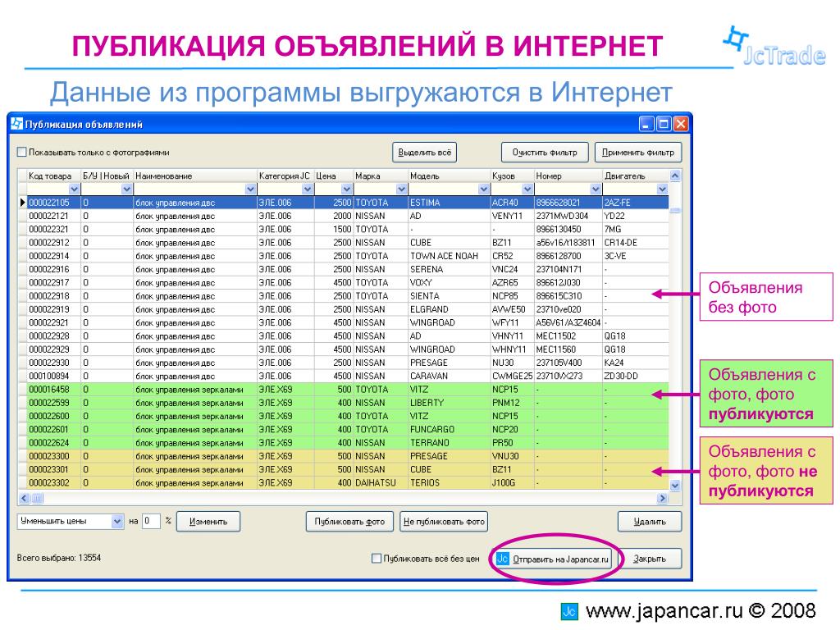Click the 'SIENTA' model cell
Screen dimensions: 840x630
[x=449, y=296]
